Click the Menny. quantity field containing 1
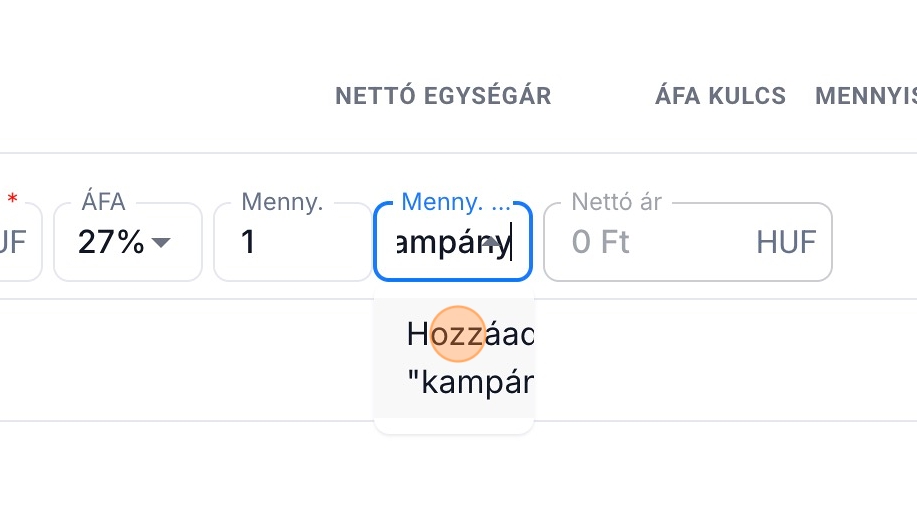917x513 pixels. click(x=290, y=243)
